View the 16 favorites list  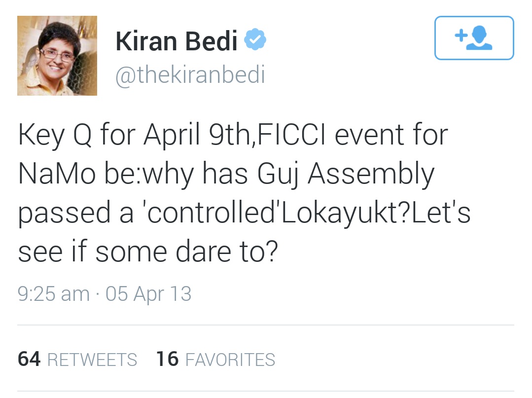click(x=215, y=359)
